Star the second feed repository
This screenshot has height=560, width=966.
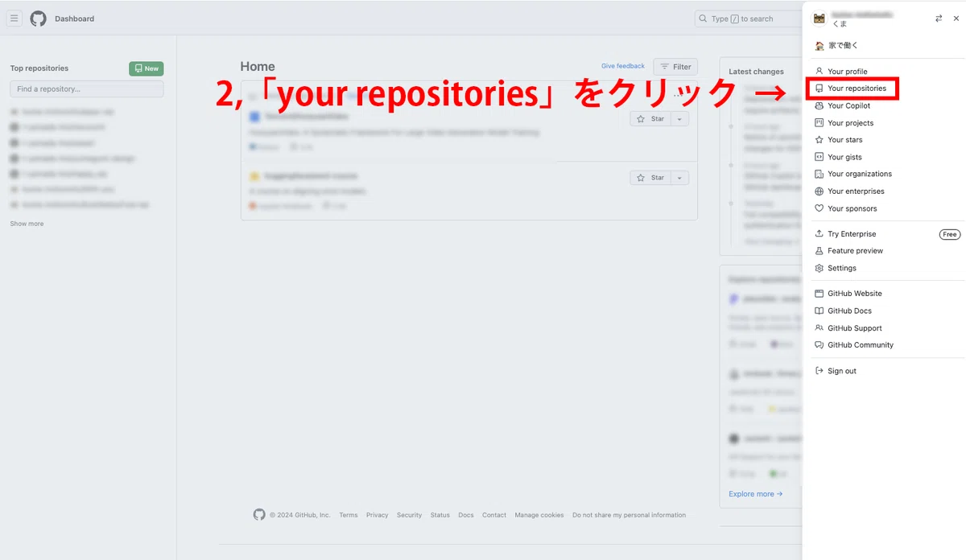(x=650, y=178)
